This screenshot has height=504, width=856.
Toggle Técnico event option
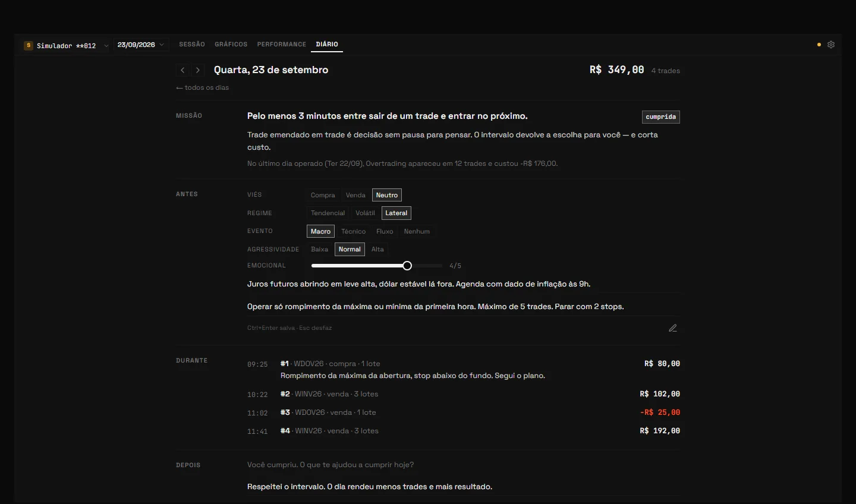click(354, 231)
